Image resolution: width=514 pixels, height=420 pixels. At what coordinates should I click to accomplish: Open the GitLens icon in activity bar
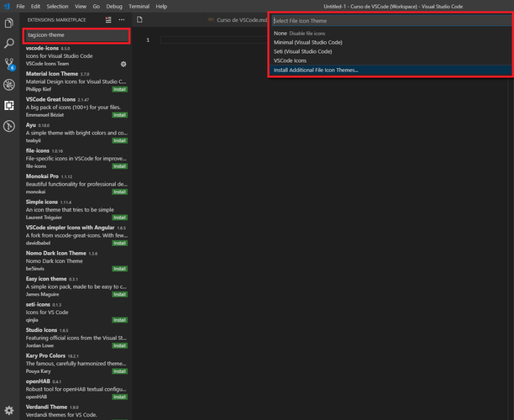pos(9,126)
